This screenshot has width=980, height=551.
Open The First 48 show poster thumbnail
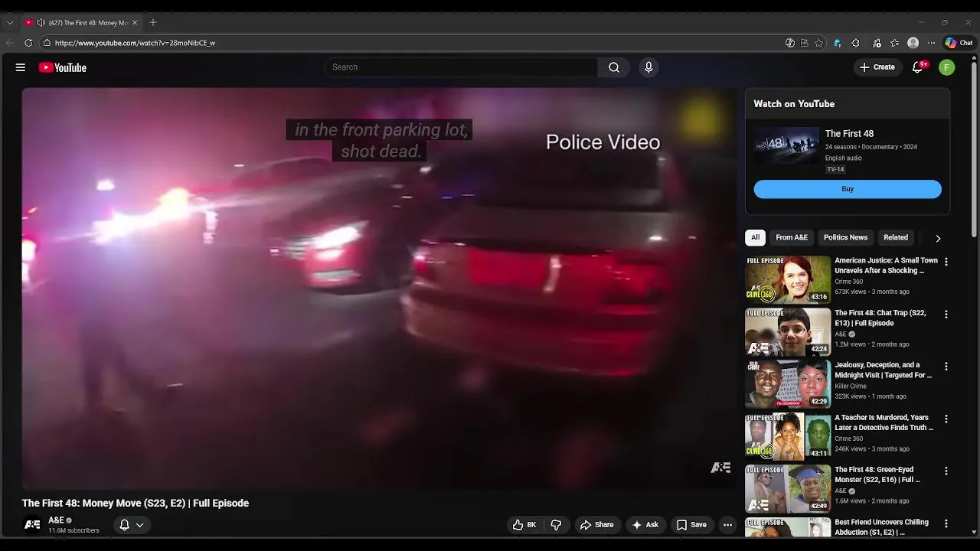pyautogui.click(x=786, y=145)
